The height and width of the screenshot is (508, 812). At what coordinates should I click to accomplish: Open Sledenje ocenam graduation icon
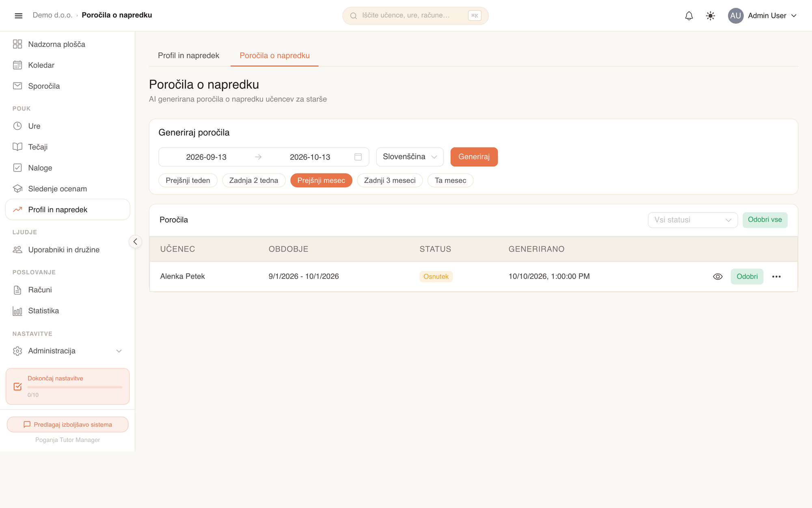click(17, 189)
